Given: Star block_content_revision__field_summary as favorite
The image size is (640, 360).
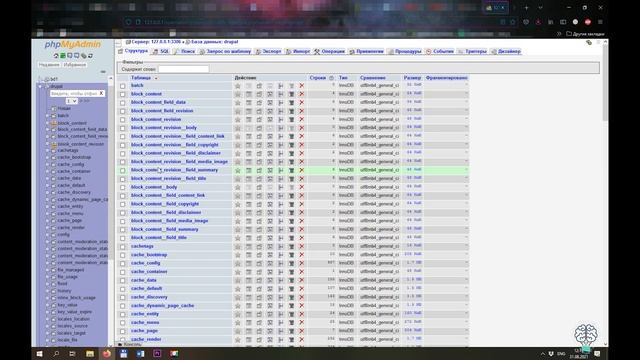Looking at the screenshot, I should [238, 170].
